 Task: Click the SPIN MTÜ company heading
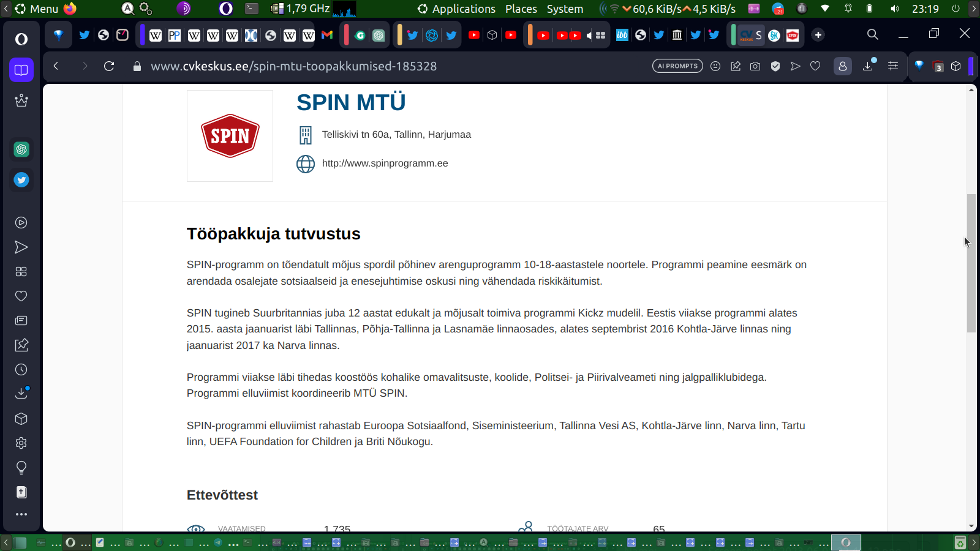pos(351,102)
